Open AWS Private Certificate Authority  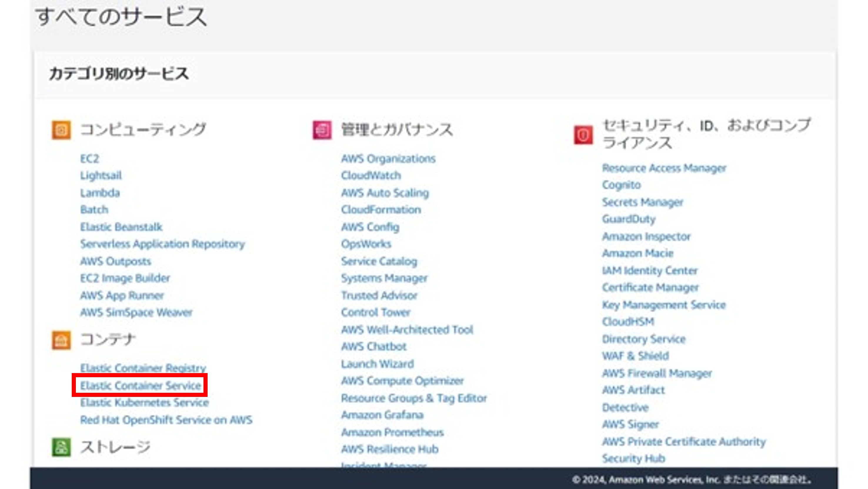point(684,442)
